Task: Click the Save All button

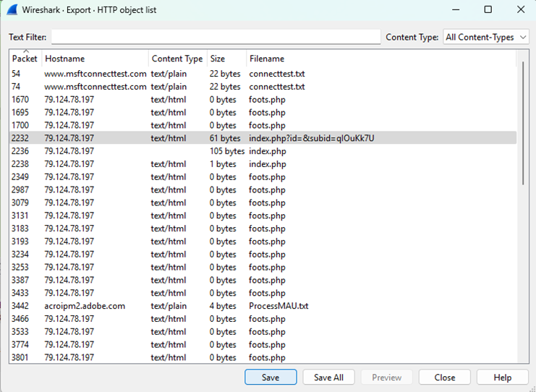Action: coord(328,378)
